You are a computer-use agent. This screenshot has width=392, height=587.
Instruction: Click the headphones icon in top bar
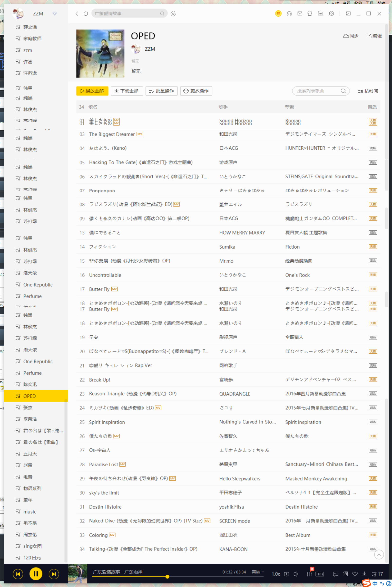(289, 14)
